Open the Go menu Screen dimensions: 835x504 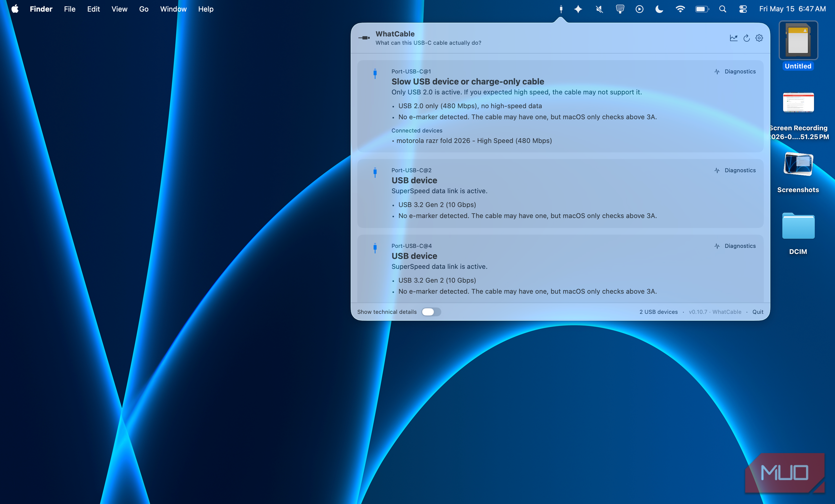[x=144, y=9]
